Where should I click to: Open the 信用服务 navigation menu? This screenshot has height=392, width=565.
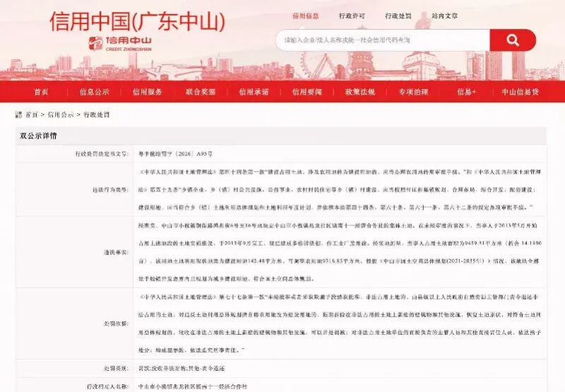click(x=148, y=92)
